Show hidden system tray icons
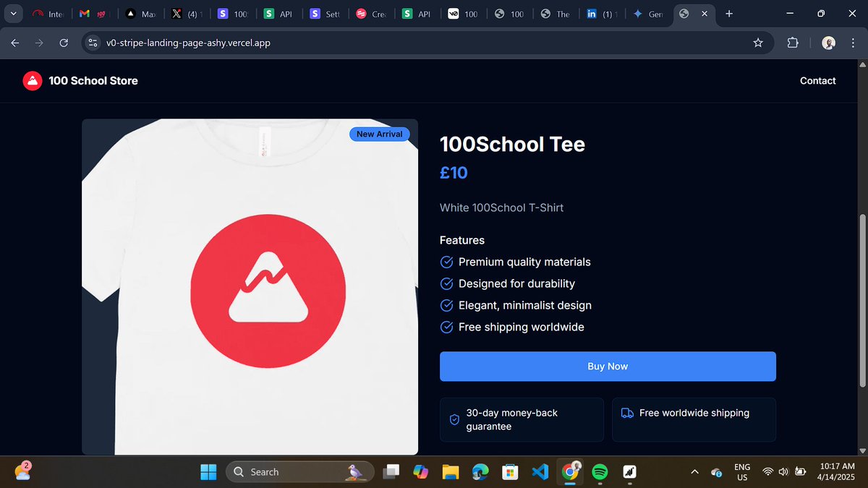 694,472
